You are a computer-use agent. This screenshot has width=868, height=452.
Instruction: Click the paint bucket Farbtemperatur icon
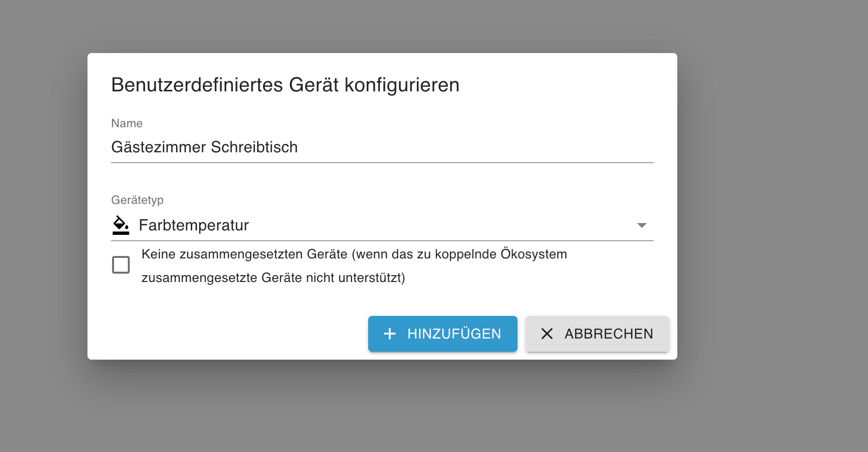[x=120, y=225]
